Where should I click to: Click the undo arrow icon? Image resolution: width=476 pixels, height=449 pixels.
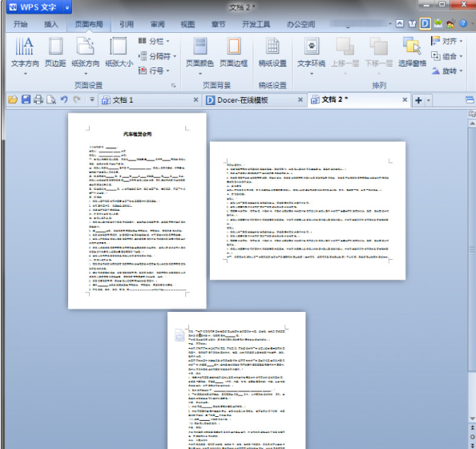[64, 99]
